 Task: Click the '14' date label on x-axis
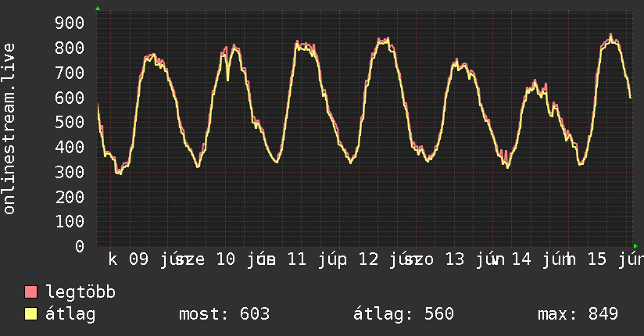(x=521, y=259)
